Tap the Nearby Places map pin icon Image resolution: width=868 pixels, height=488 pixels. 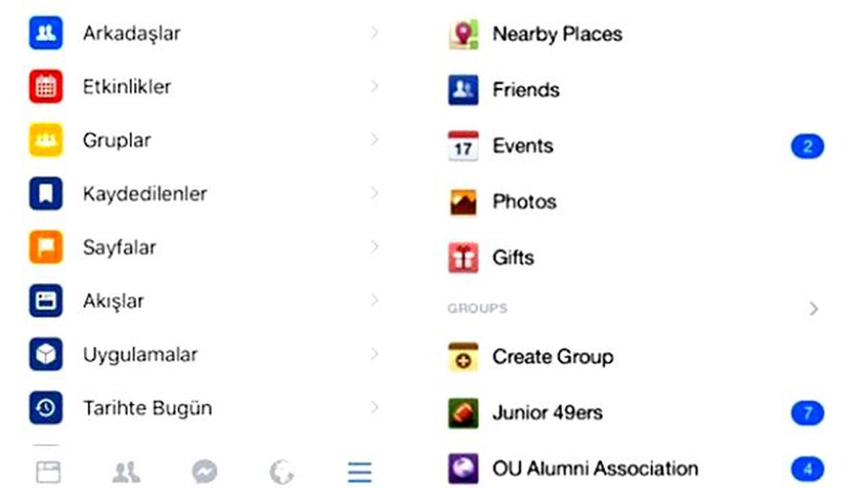(463, 35)
